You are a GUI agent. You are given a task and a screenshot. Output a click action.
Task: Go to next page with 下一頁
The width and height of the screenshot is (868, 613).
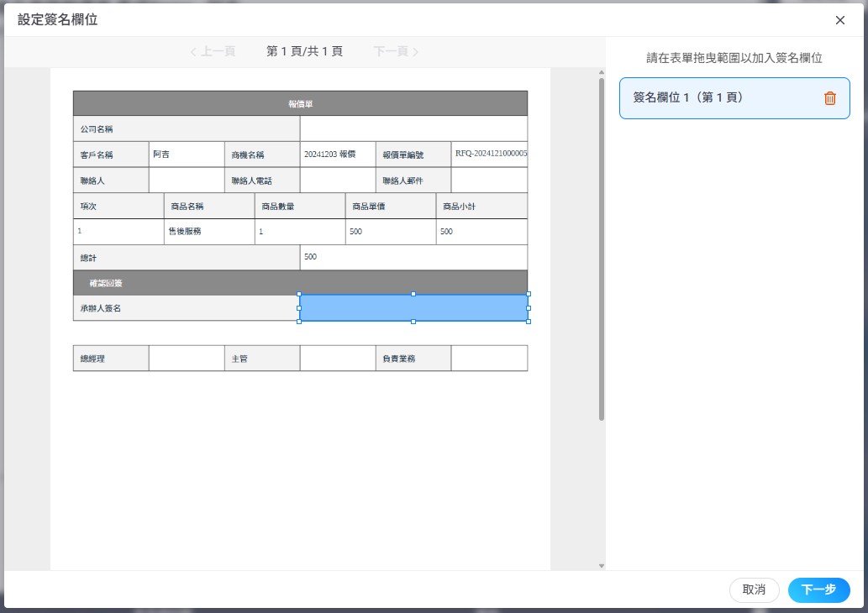396,51
